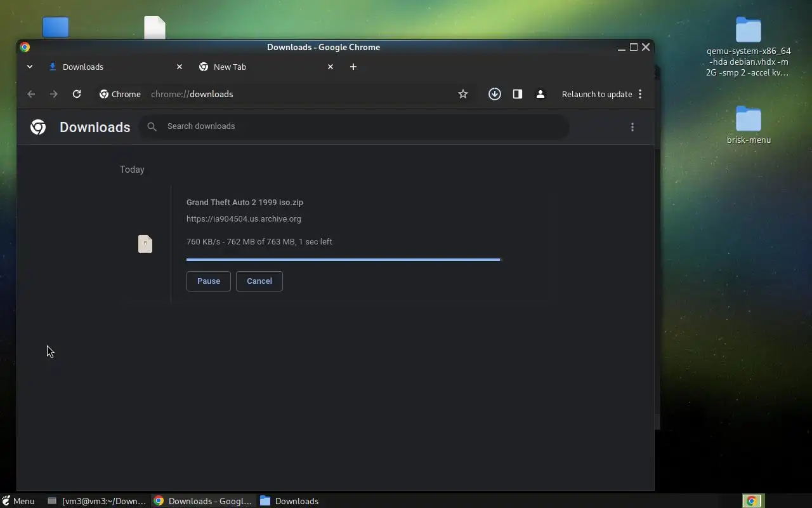Switch to the Downloads tab
Image resolution: width=812 pixels, height=508 pixels.
pyautogui.click(x=115, y=67)
